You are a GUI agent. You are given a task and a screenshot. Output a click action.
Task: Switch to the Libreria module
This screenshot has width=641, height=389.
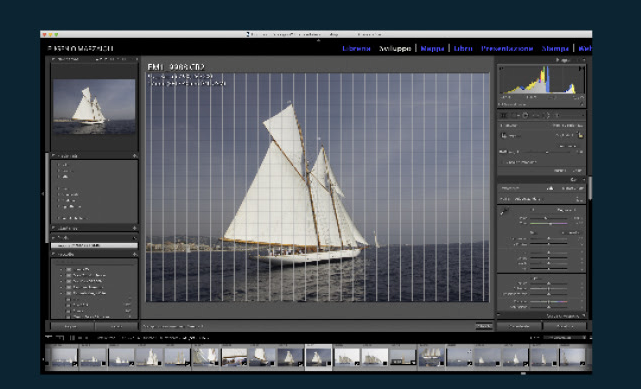[x=356, y=48]
